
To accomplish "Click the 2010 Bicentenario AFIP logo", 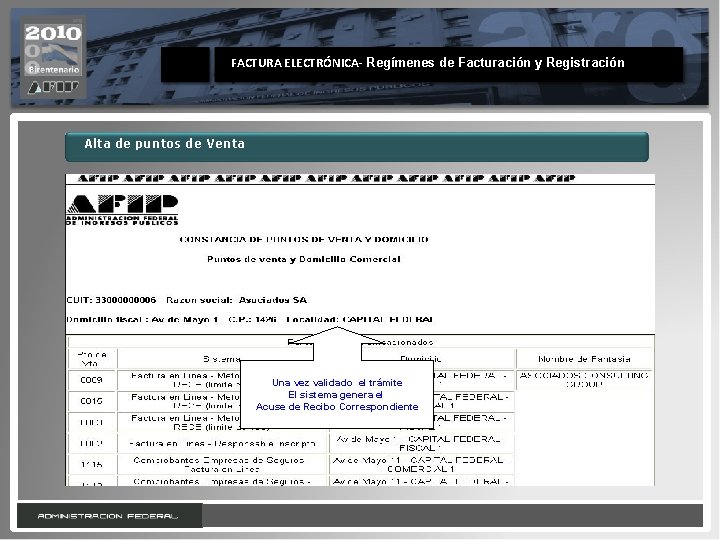I will click(53, 57).
